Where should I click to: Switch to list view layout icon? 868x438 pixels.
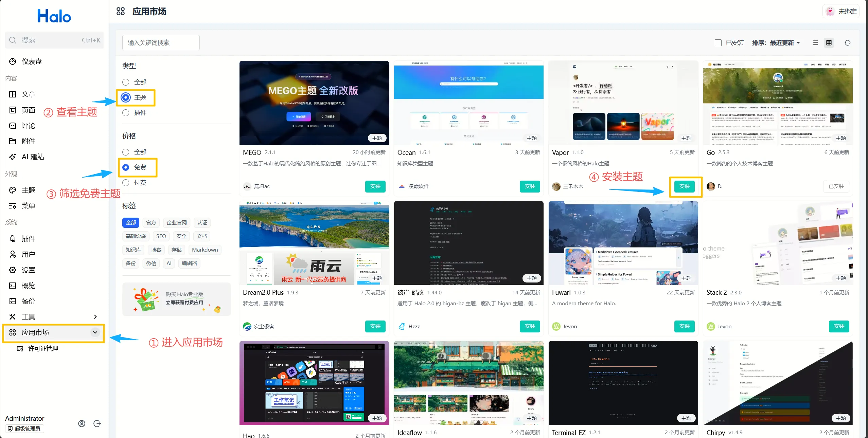tap(815, 43)
